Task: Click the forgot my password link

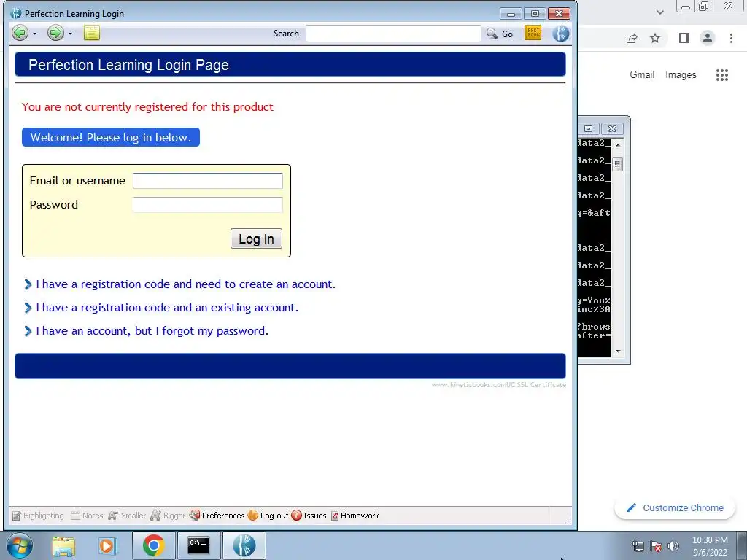Action: 152,331
